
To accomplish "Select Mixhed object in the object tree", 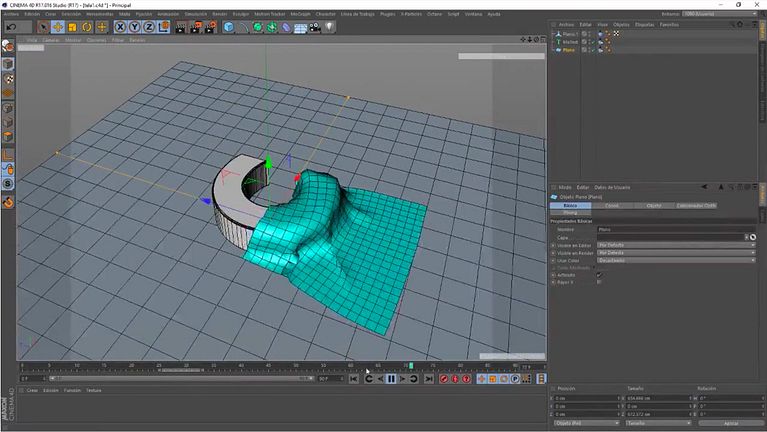I will pyautogui.click(x=570, y=42).
